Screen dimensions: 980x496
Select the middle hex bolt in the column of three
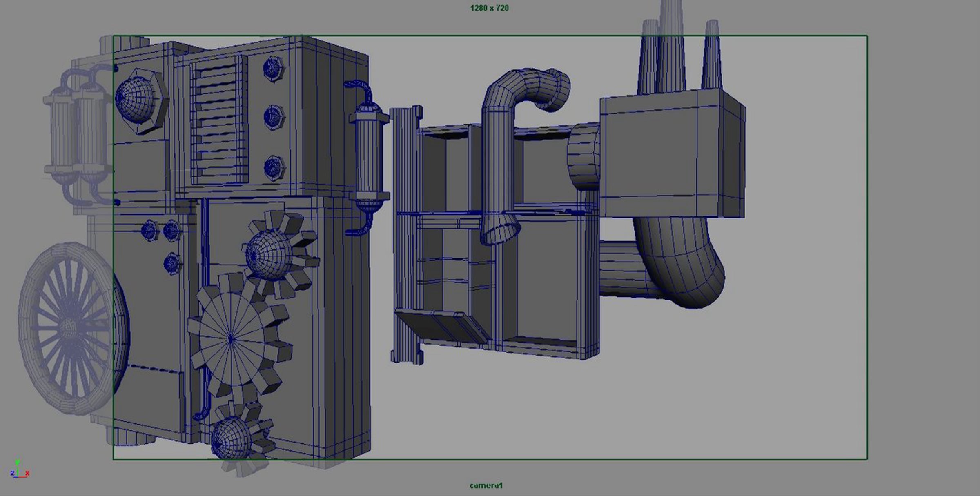[274, 117]
